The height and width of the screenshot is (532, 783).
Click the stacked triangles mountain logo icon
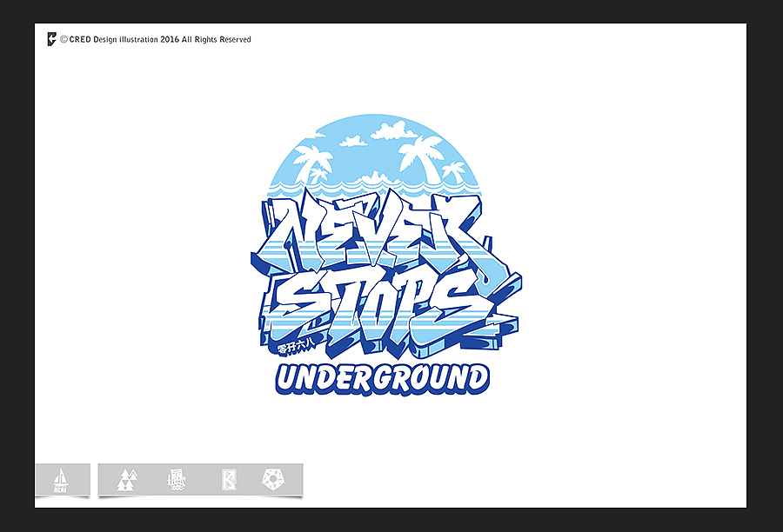point(127,480)
